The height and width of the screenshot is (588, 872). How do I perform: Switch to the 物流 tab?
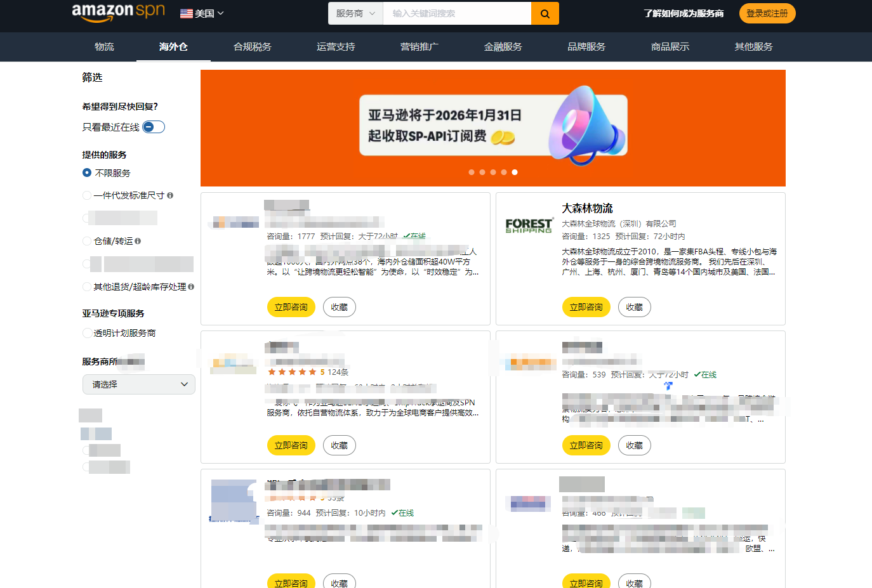coord(104,47)
